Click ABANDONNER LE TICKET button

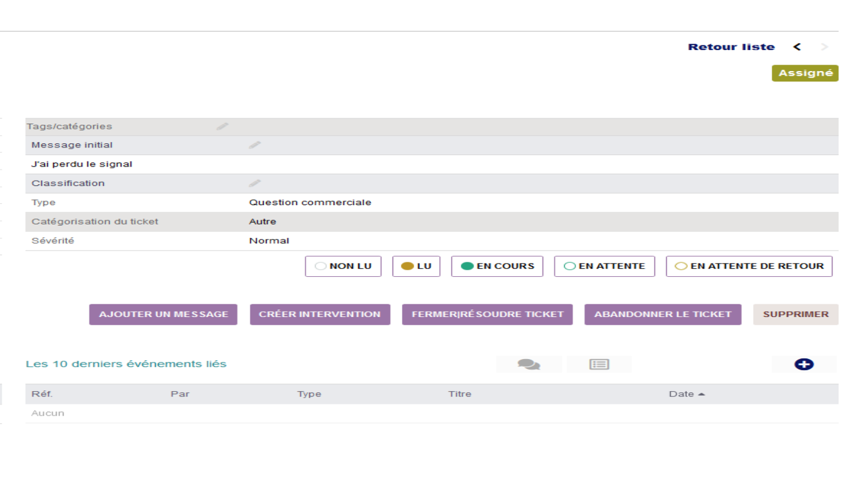click(x=663, y=314)
